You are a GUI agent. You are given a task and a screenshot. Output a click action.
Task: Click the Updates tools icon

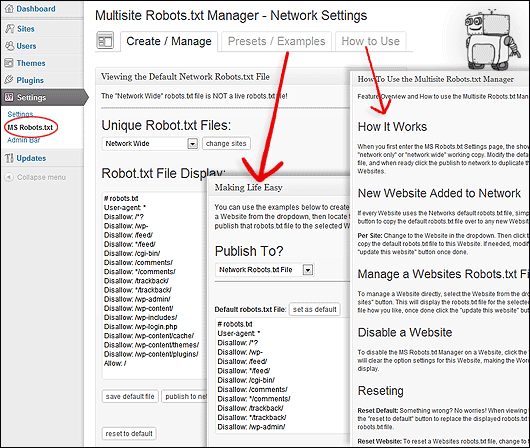click(9, 158)
